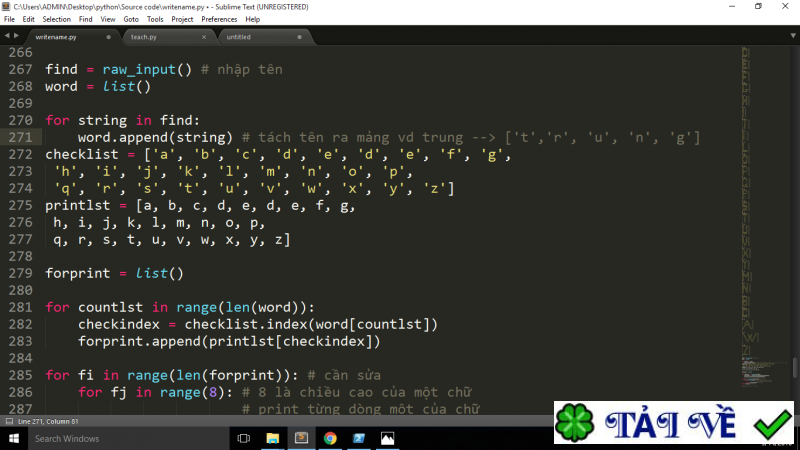800x450 pixels.
Task: Open File Explorer from taskbar
Action: click(272, 438)
